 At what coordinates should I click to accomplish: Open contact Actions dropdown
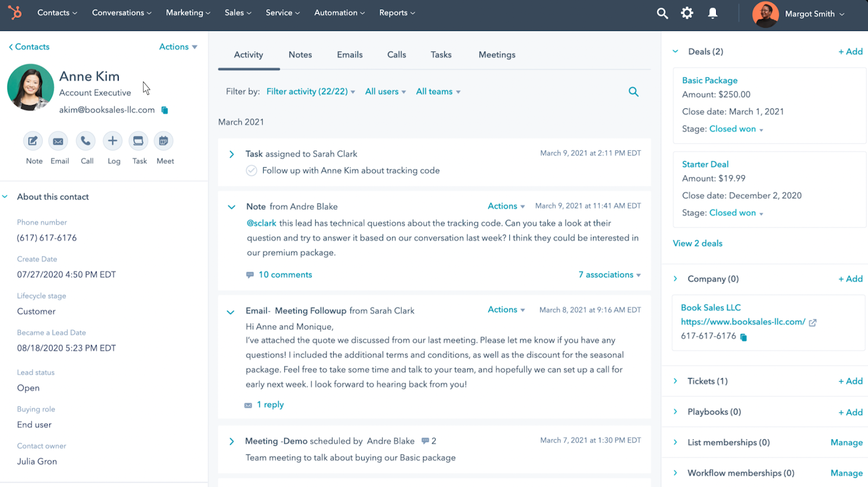[178, 47]
